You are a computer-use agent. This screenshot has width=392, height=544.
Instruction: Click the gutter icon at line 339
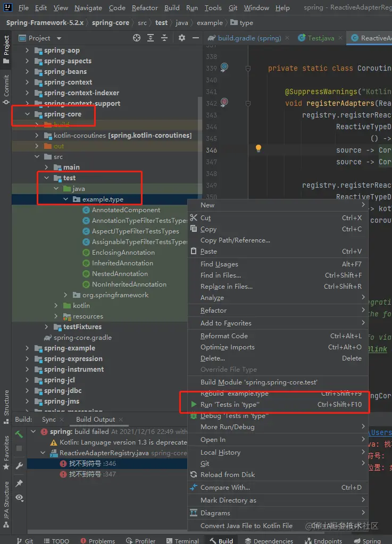[224, 67]
